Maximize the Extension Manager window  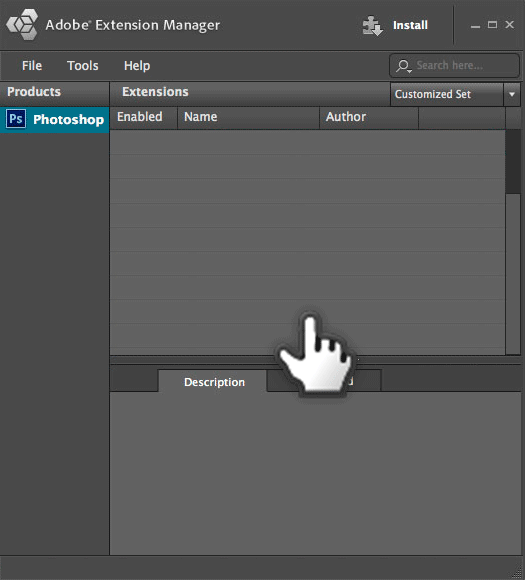(x=492, y=25)
